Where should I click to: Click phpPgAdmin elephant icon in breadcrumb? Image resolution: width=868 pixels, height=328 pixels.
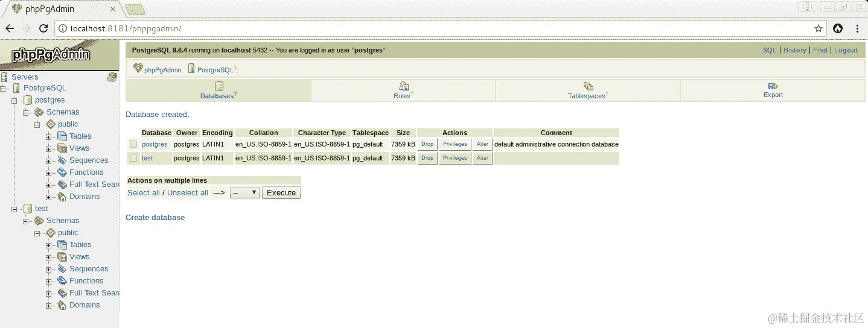[x=138, y=69]
